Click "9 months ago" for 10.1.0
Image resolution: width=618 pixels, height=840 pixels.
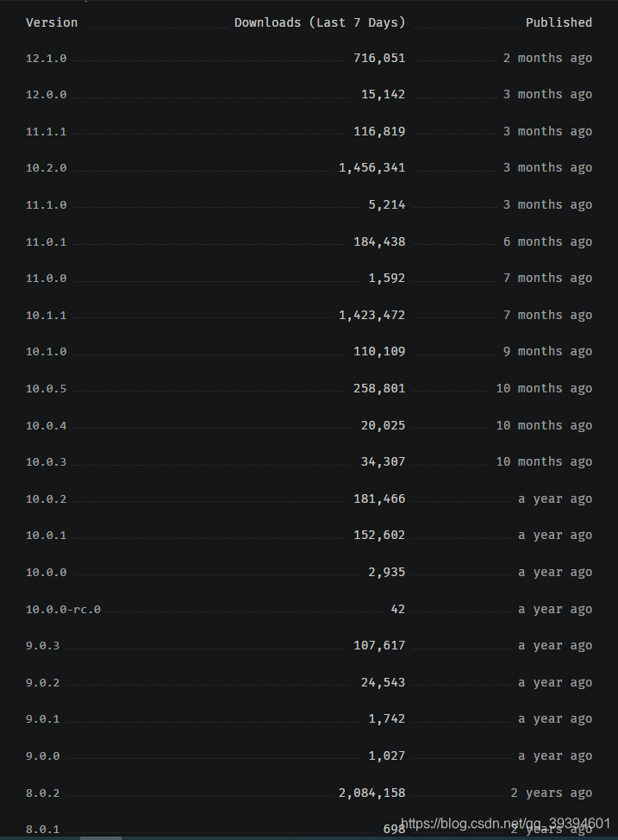click(547, 351)
